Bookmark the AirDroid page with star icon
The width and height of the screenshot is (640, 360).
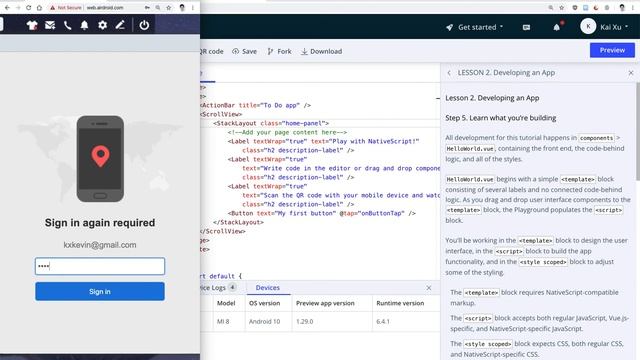point(169,7)
